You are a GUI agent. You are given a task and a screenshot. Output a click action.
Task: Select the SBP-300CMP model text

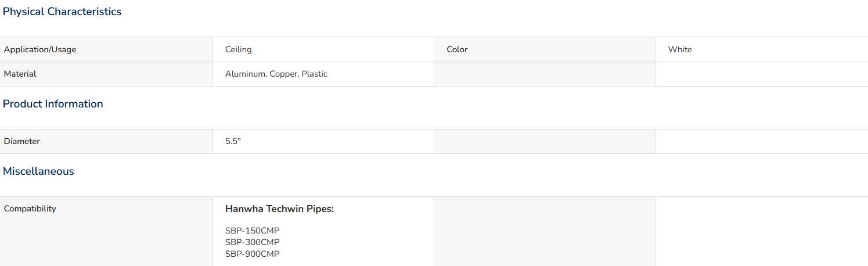[253, 242]
